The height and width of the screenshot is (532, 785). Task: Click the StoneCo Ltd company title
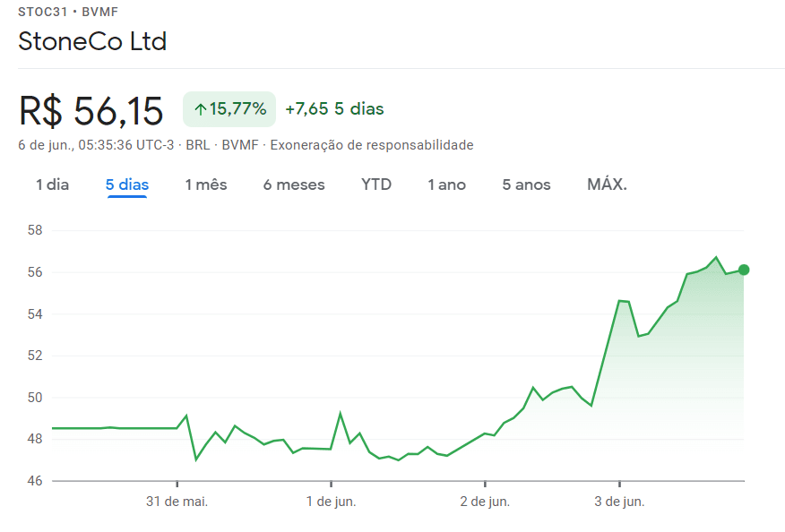coord(92,41)
